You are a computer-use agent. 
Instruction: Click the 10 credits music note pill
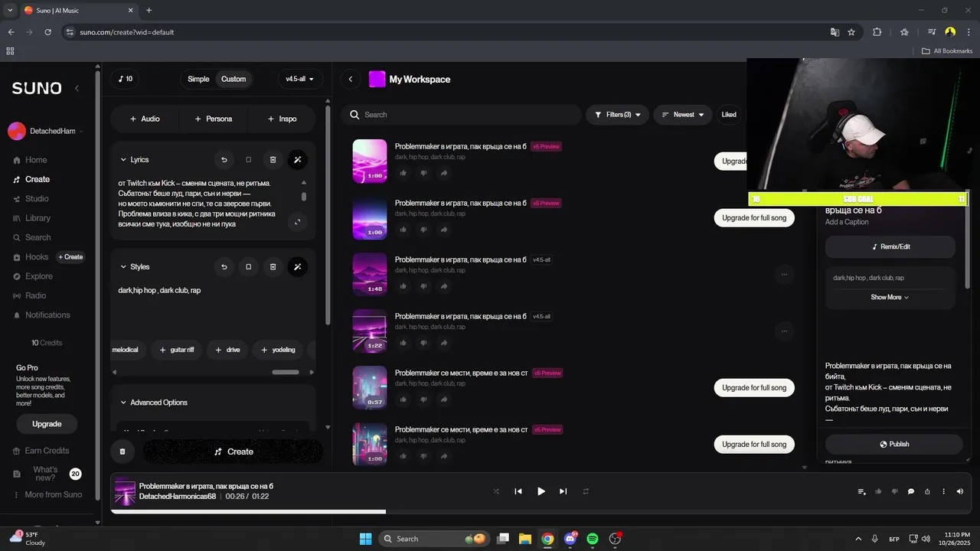click(x=126, y=79)
